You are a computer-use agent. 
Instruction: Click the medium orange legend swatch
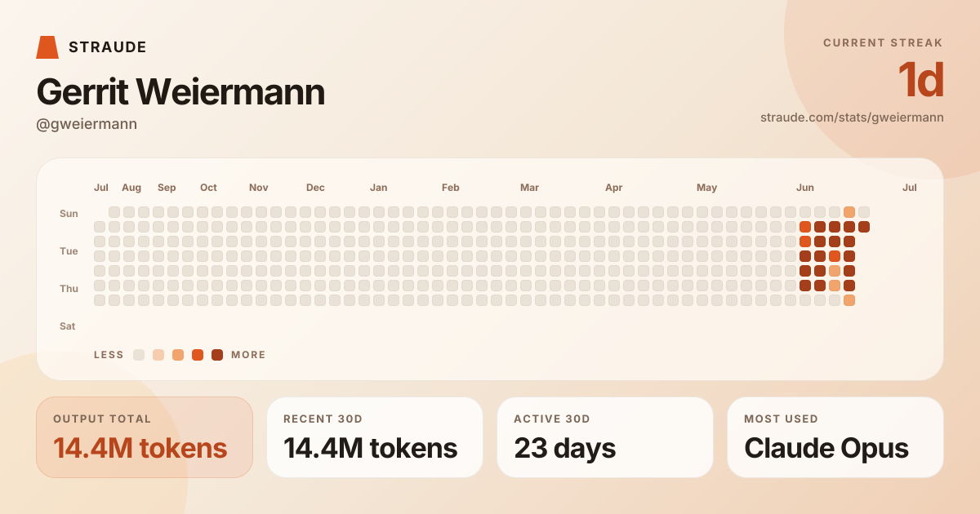tap(178, 355)
